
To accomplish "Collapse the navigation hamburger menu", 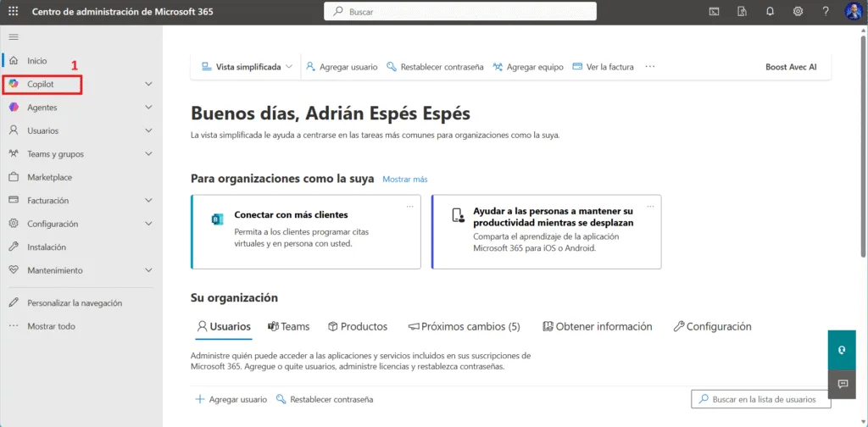I will click(14, 37).
